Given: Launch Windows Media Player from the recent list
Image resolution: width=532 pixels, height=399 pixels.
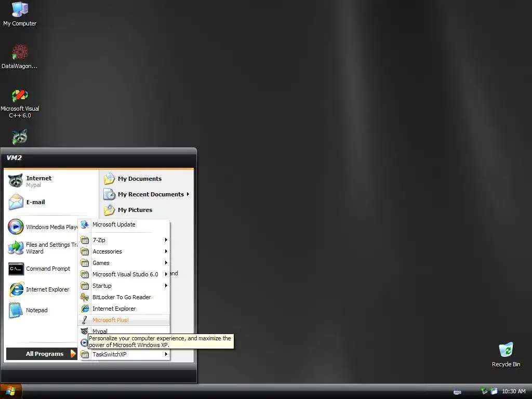Looking at the screenshot, I should tap(43, 227).
